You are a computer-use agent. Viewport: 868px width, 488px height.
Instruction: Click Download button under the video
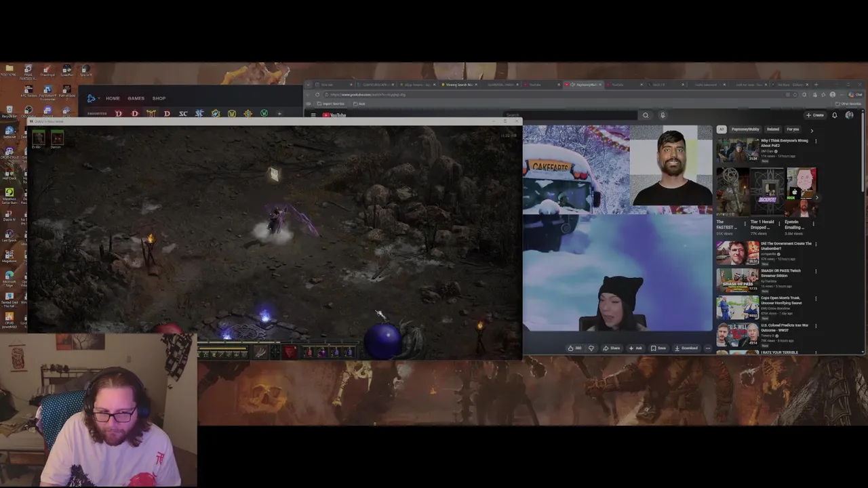(x=686, y=348)
